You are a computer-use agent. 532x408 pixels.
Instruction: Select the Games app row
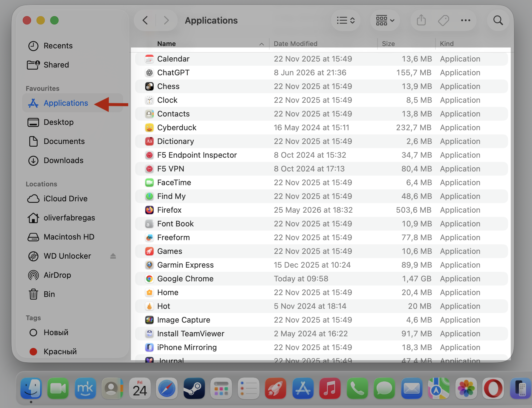(322, 251)
